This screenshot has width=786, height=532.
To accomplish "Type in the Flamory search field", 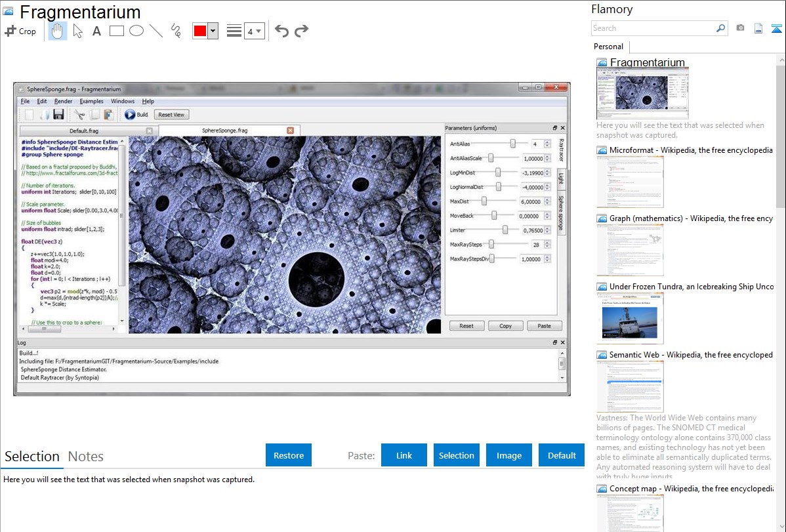I will (653, 28).
